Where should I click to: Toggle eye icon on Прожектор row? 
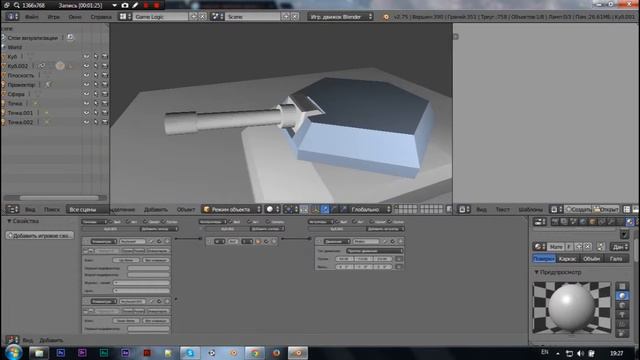pos(86,84)
